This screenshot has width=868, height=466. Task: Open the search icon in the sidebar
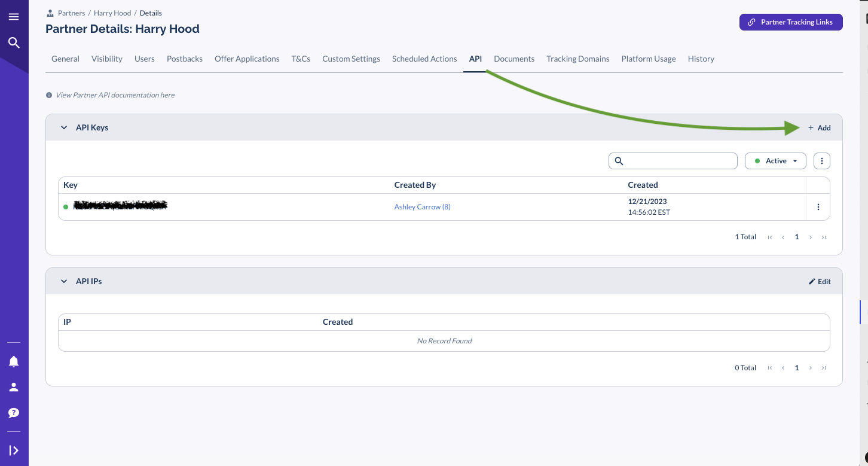pos(14,42)
